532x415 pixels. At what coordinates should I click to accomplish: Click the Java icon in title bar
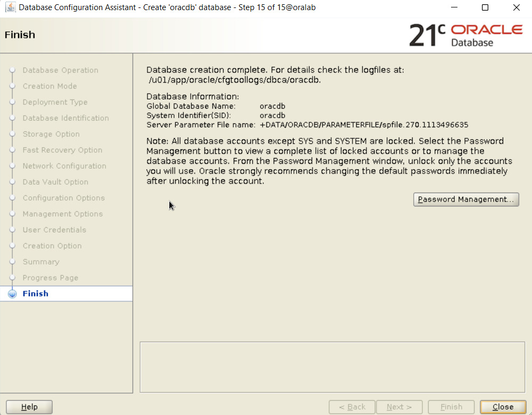pos(10,8)
